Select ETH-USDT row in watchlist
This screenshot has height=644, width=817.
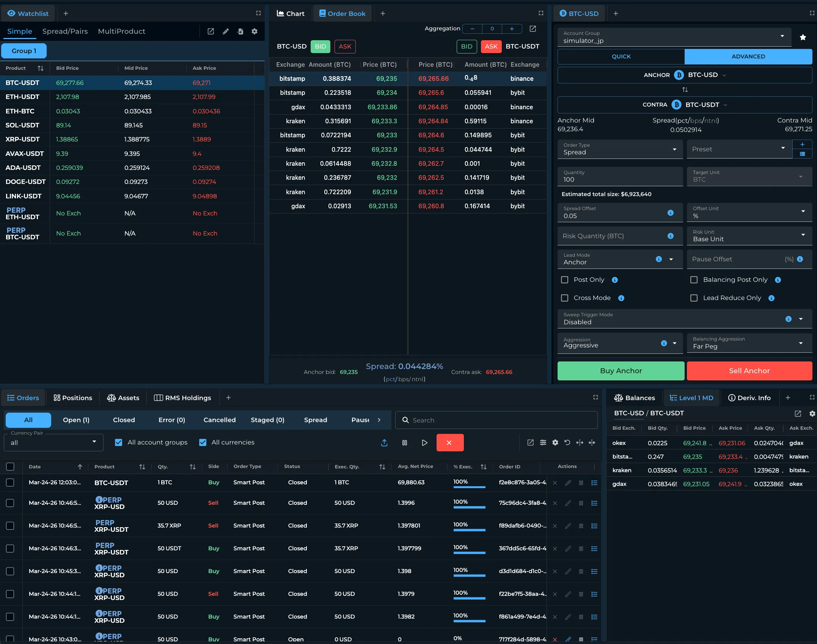pyautogui.click(x=132, y=97)
